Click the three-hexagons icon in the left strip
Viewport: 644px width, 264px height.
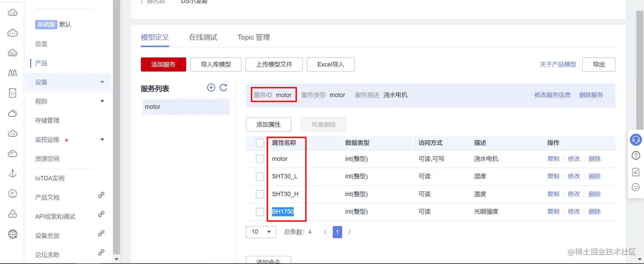13,214
